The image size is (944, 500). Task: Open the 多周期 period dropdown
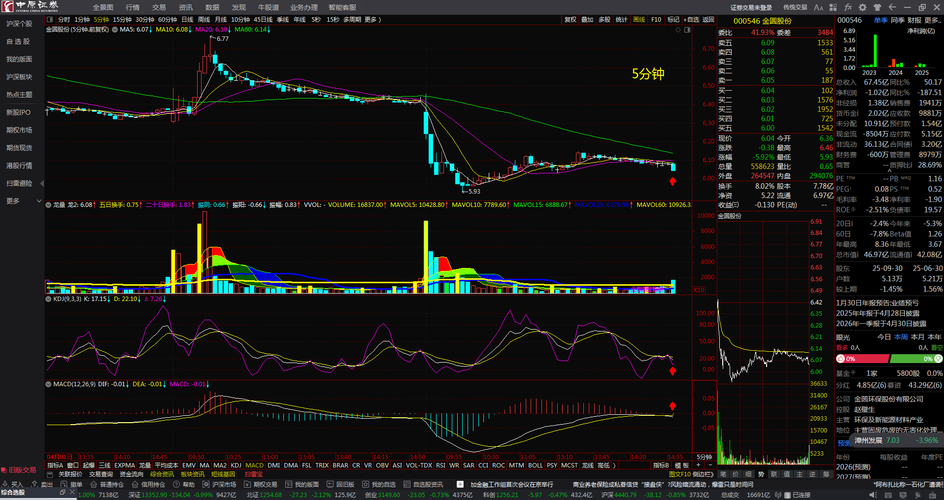[x=350, y=19]
